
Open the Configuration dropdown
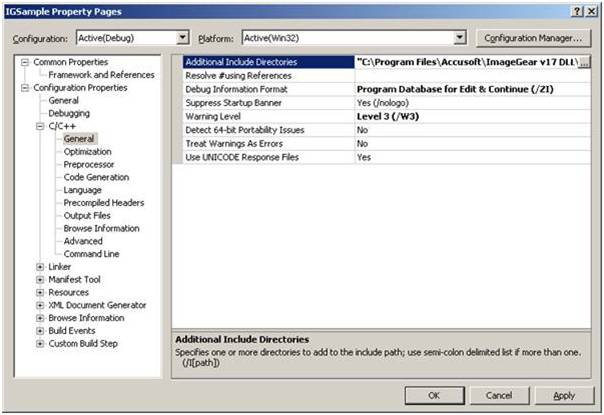point(182,37)
